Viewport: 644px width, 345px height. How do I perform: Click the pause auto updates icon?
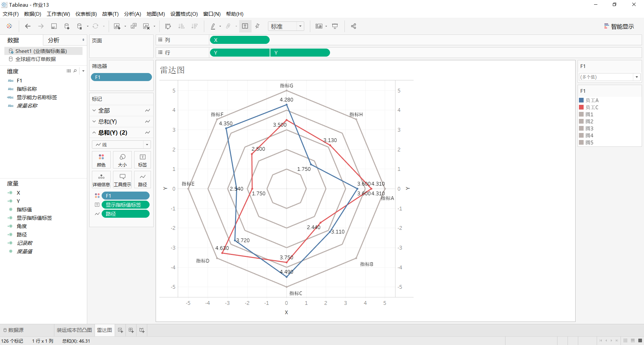(79, 26)
